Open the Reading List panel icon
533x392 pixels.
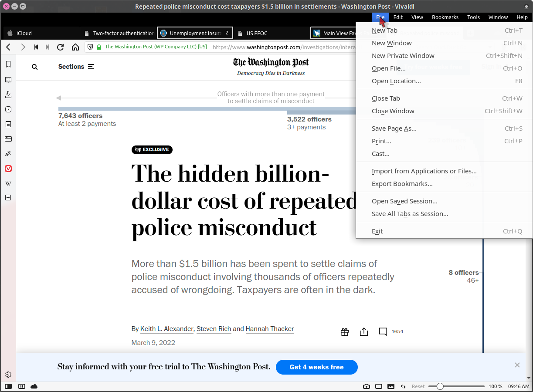[x=8, y=80]
